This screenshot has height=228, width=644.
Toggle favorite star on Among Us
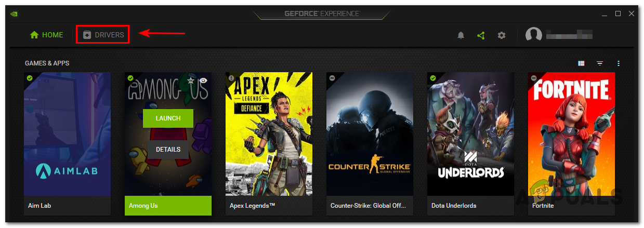coord(191,81)
